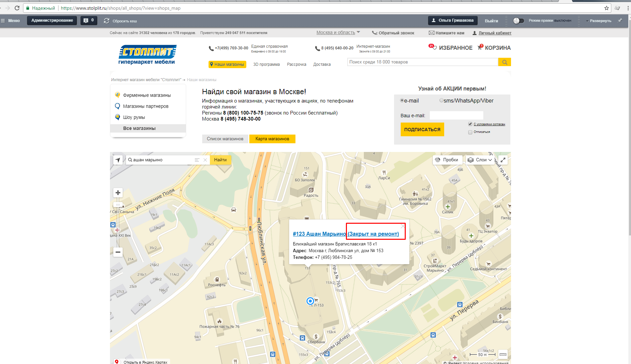The height and width of the screenshot is (364, 631).
Task: Select the sms/WhatsApp/Viber radio option
Action: coord(441,101)
